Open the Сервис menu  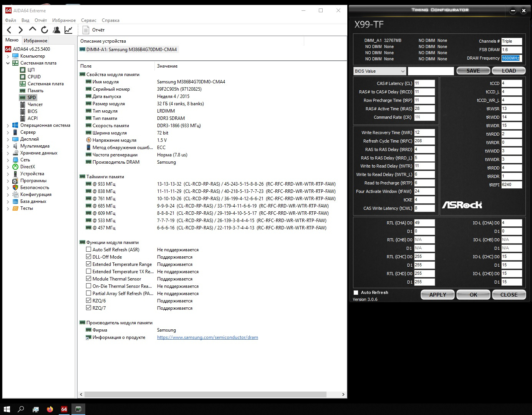coord(89,20)
